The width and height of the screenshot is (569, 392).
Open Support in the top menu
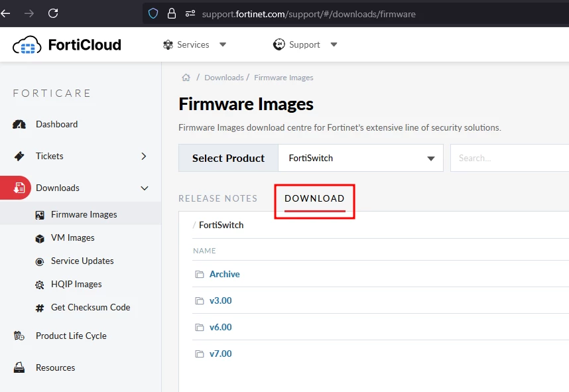coord(304,44)
